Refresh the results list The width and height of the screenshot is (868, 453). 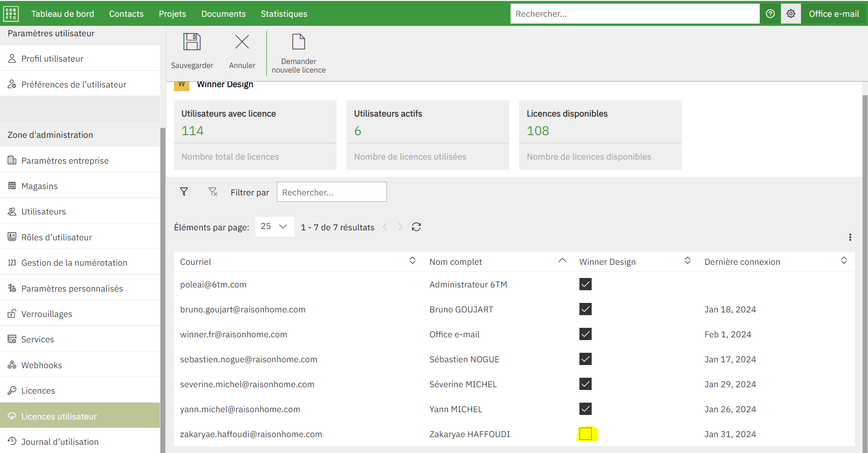tap(416, 227)
